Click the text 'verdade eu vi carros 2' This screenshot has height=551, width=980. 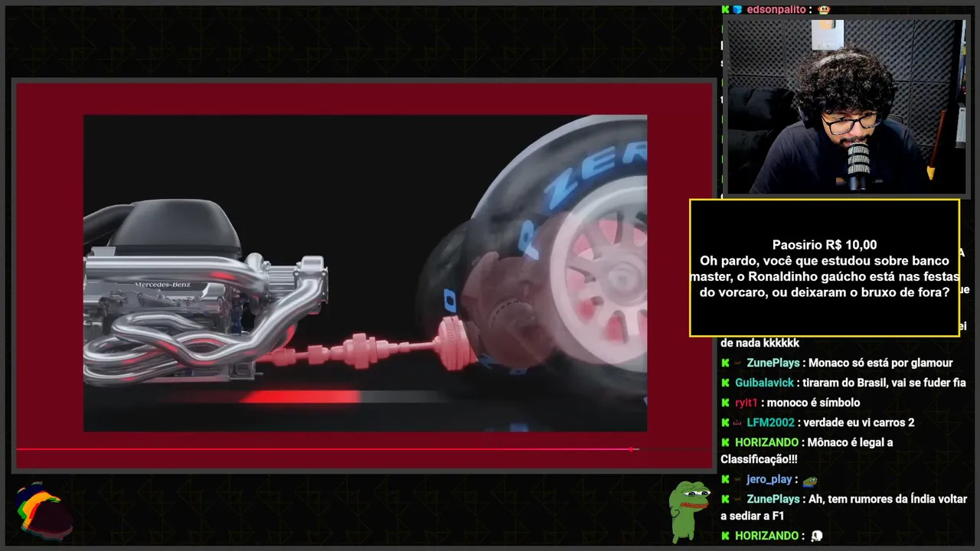(x=859, y=422)
